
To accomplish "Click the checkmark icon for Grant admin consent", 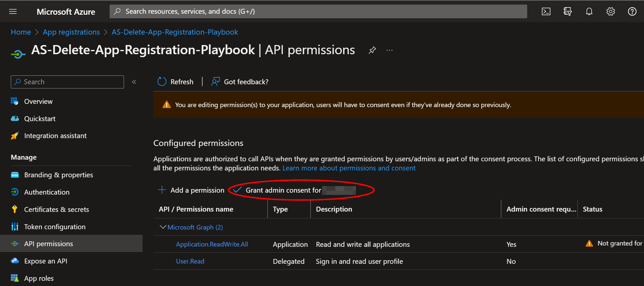I will tap(237, 190).
